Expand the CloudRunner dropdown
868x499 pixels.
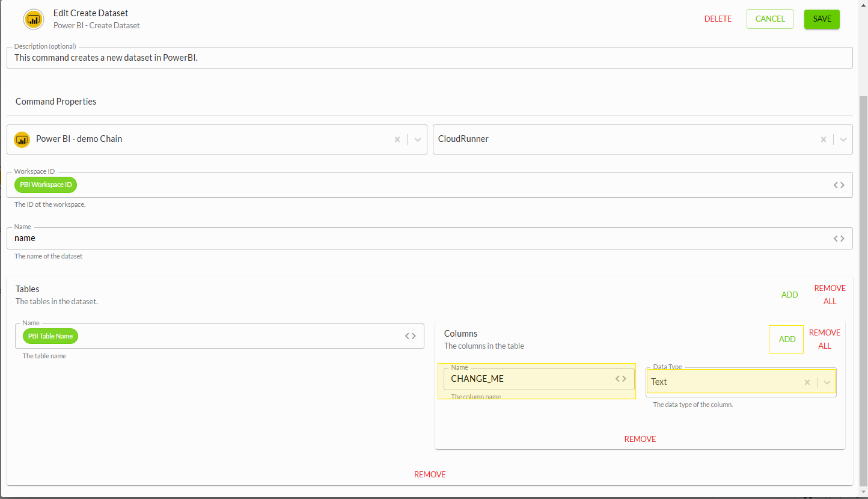click(843, 139)
